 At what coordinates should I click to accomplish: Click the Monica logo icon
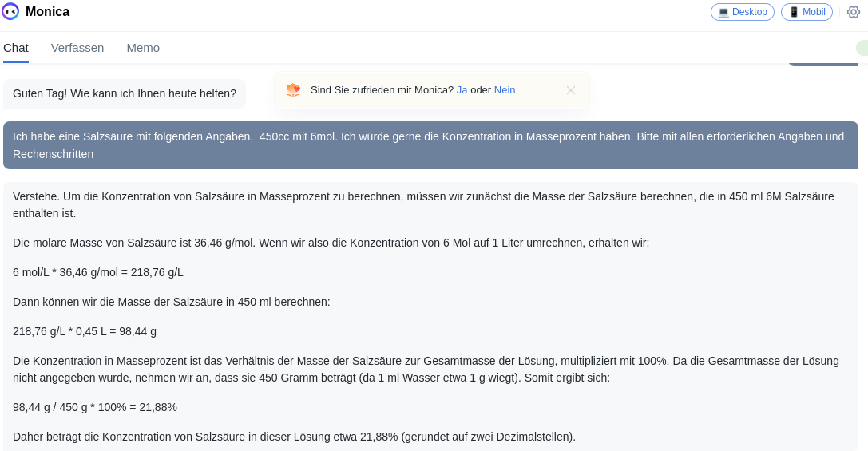(x=10, y=11)
